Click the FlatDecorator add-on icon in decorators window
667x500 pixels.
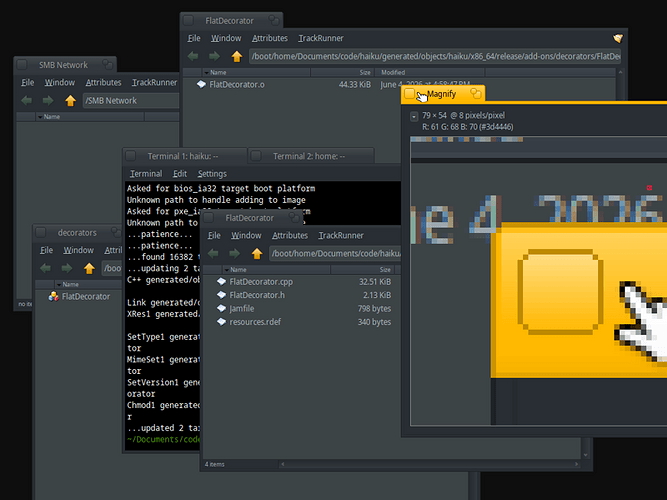(x=54, y=296)
